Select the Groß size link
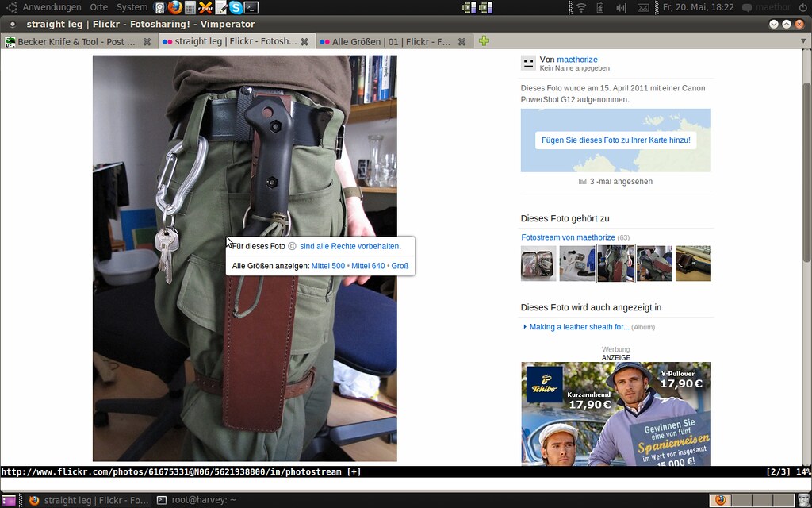Image resolution: width=812 pixels, height=508 pixels. coord(400,266)
